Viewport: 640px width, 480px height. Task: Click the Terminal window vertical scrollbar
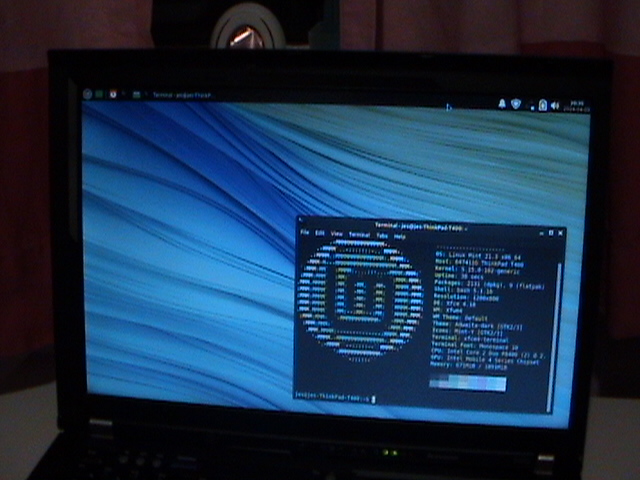coord(555,336)
